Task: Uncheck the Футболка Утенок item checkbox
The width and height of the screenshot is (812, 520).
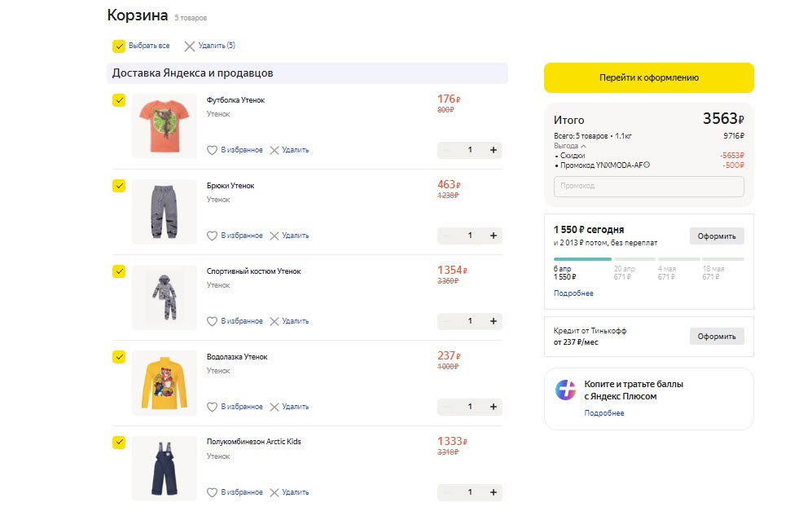Action: tap(119, 100)
